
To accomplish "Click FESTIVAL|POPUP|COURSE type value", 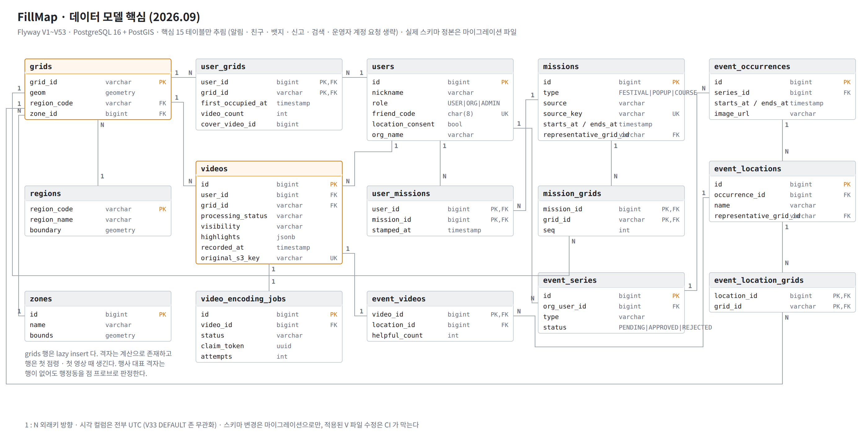I will pyautogui.click(x=658, y=93).
